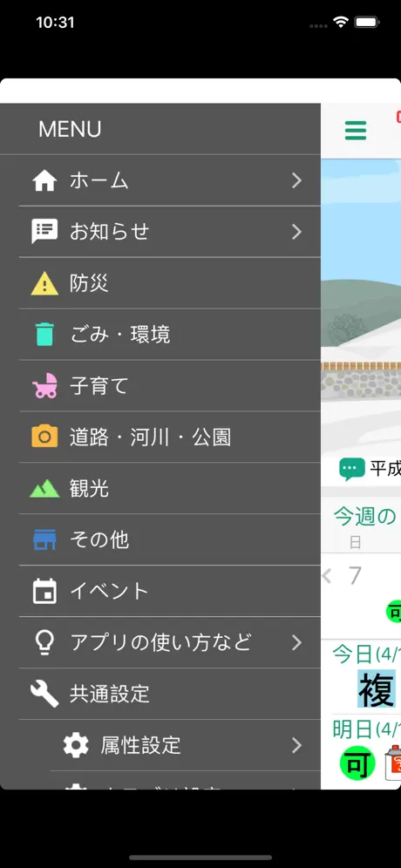The image size is (401, 868).
Task: Go to previous week with left arrow
Action: 327,576
